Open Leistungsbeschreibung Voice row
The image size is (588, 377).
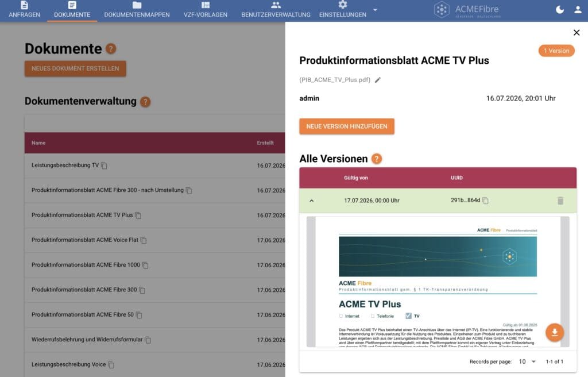(x=154, y=364)
